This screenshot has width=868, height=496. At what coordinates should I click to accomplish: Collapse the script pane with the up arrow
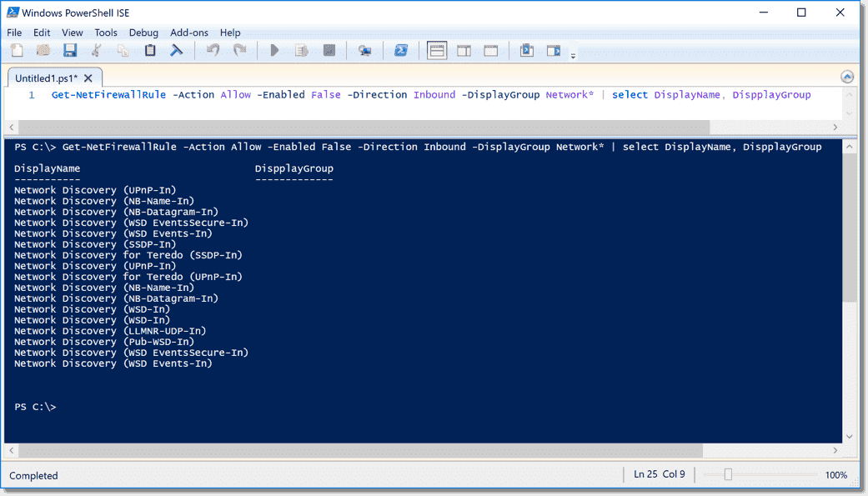(x=847, y=76)
